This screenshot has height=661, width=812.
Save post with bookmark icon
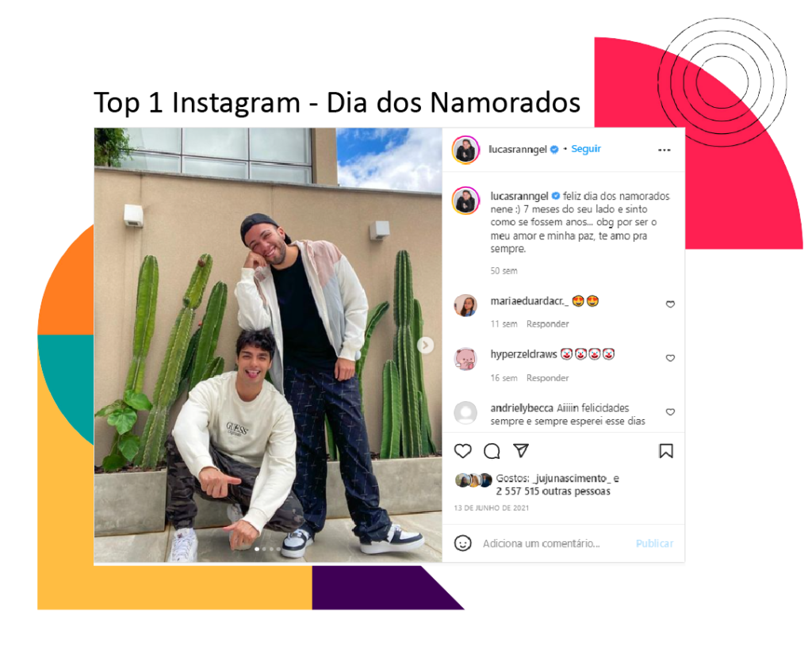[666, 451]
